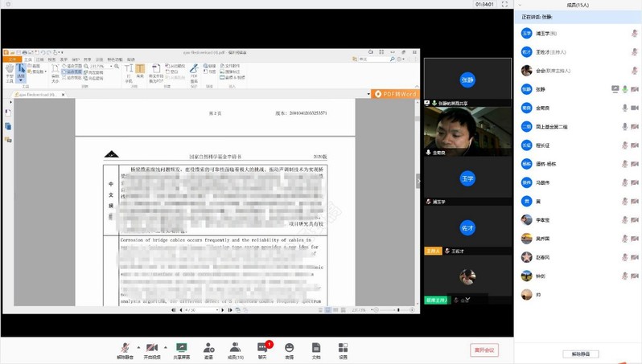Open the documents icon in the meeting toolbar
Image resolution: width=642 pixels, height=364 pixels.
point(316,348)
